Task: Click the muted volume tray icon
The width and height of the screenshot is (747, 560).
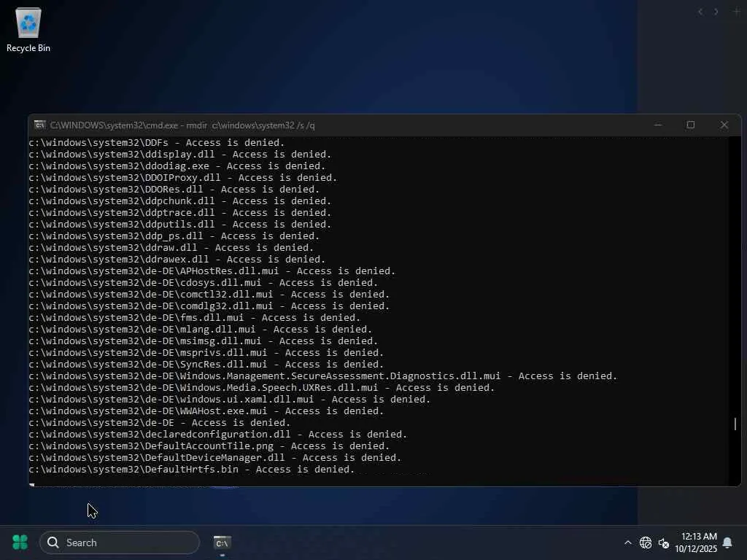Action: click(x=664, y=542)
